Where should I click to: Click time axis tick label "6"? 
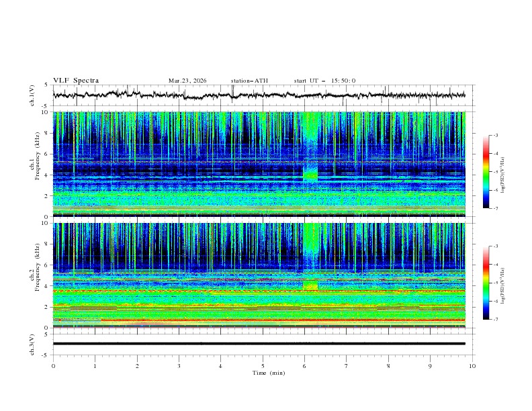tap(304, 366)
